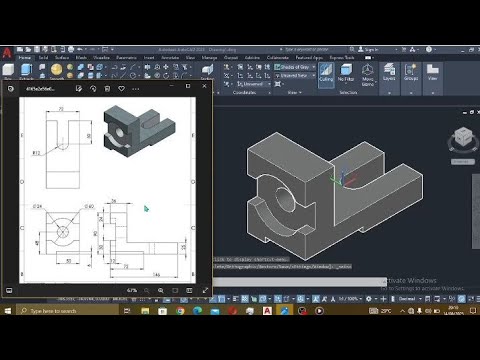
Task: Switch to the Visualize ribbon tab
Action: [x=101, y=58]
